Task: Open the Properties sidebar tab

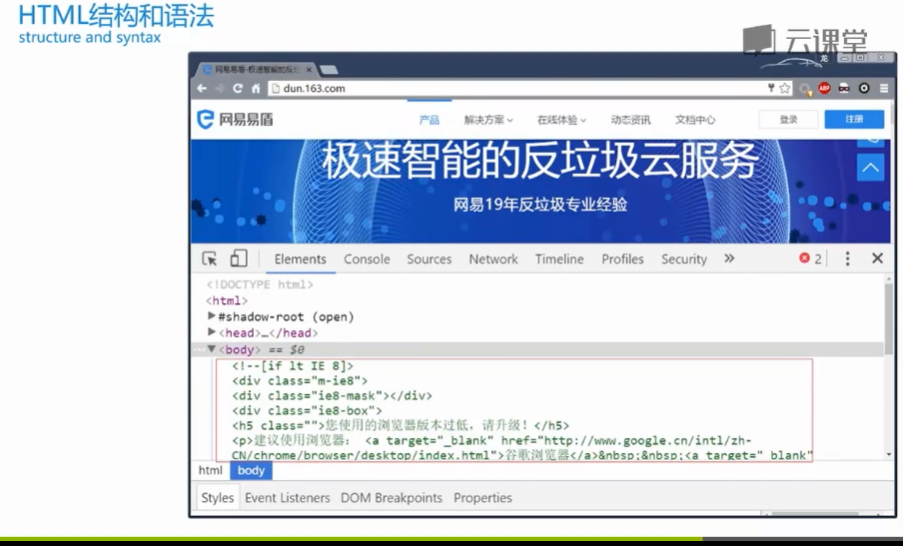Action: 483,498
